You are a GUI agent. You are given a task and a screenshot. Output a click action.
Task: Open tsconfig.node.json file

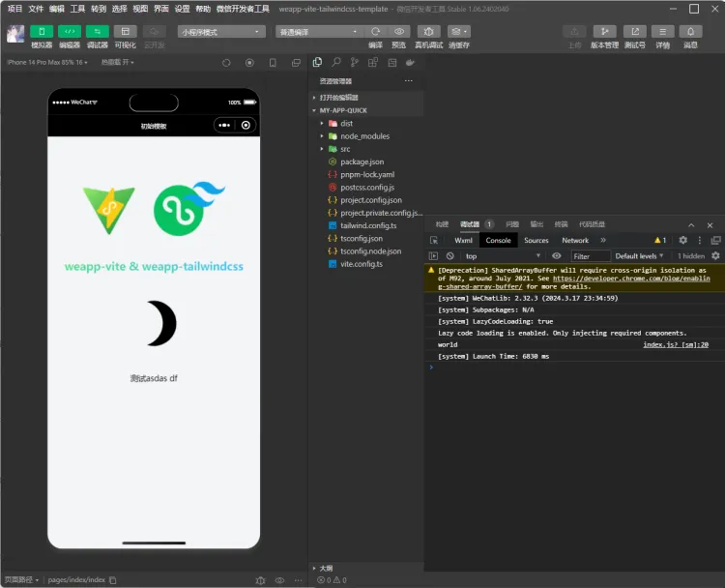pyautogui.click(x=366, y=251)
